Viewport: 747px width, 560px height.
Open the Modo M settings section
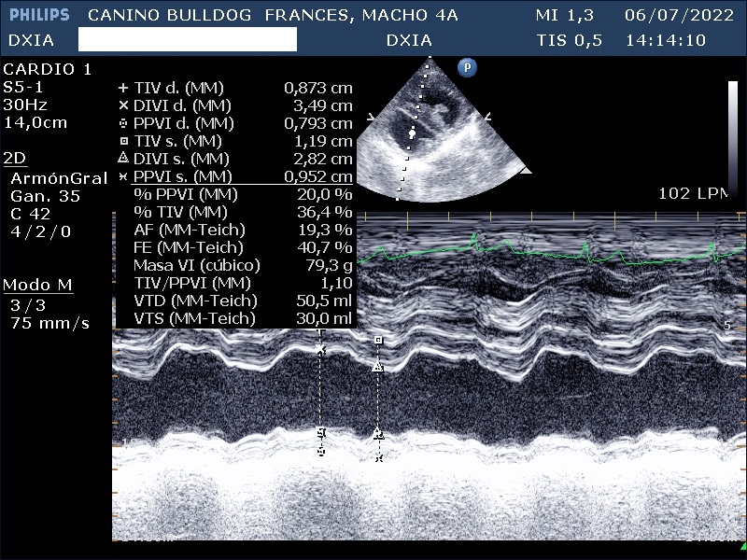pyautogui.click(x=37, y=285)
